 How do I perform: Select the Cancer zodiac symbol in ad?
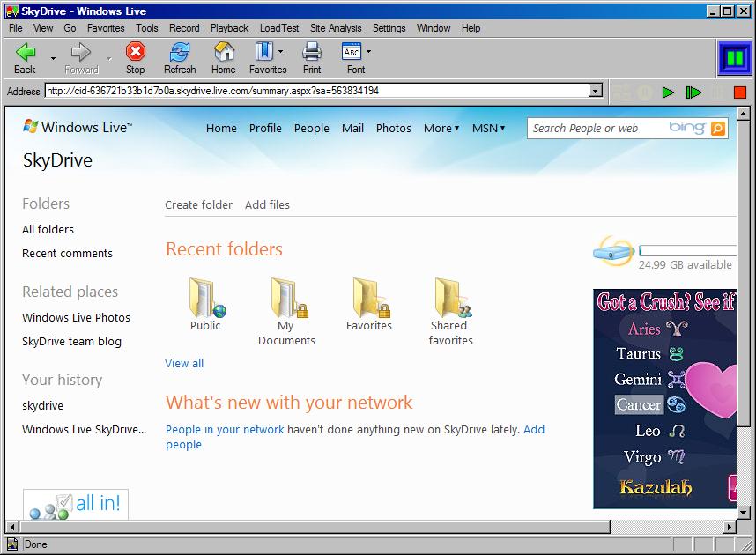676,405
